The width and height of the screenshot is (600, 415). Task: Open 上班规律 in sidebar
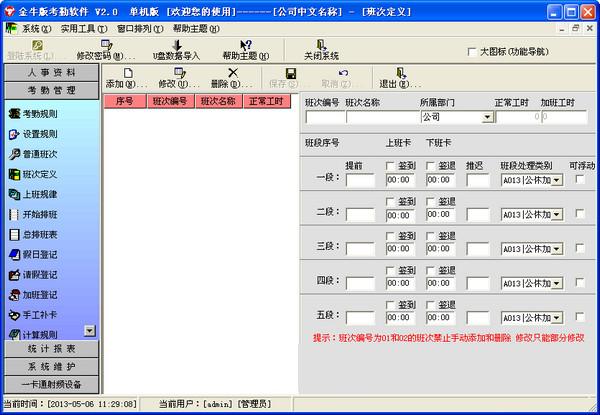(x=33, y=194)
